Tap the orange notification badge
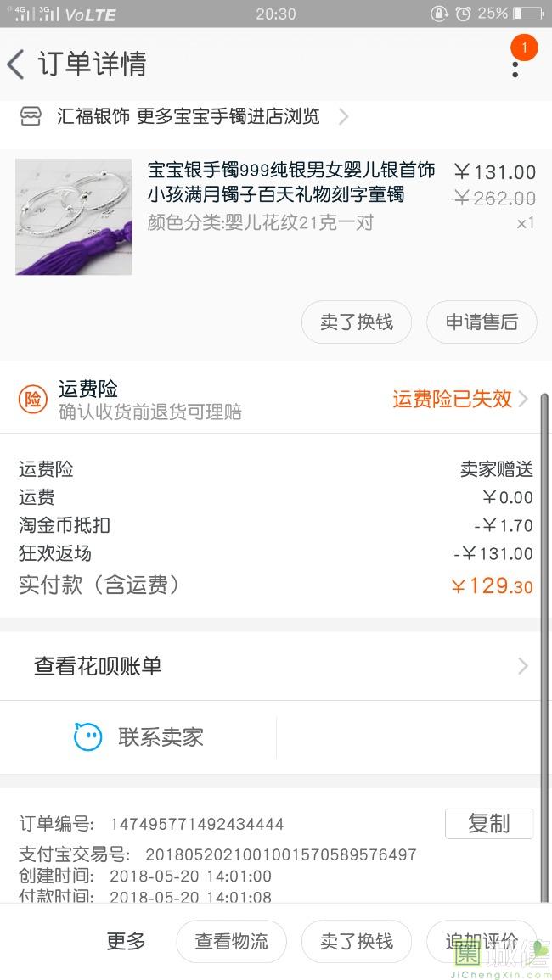 (524, 48)
